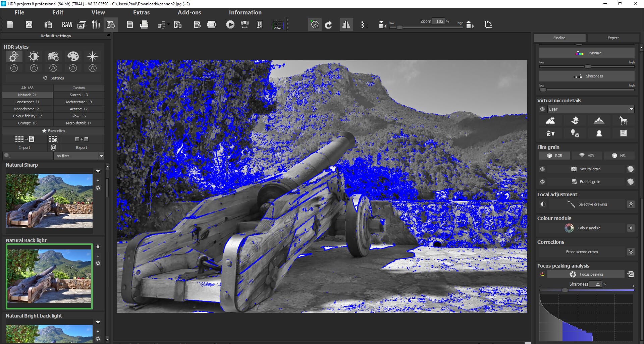The image size is (644, 344).
Task: Filter presets by Monochrome: 21
Action: tap(28, 109)
